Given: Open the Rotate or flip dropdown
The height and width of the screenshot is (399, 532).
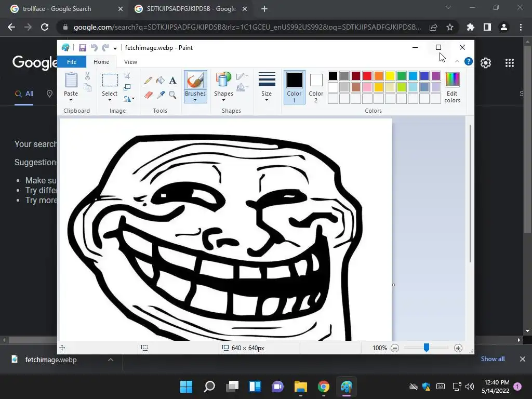Looking at the screenshot, I should pyautogui.click(x=129, y=99).
